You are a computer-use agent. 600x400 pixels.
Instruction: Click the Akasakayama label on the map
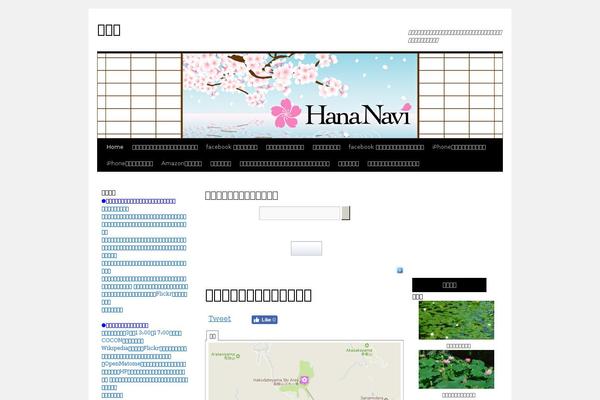pos(359,351)
